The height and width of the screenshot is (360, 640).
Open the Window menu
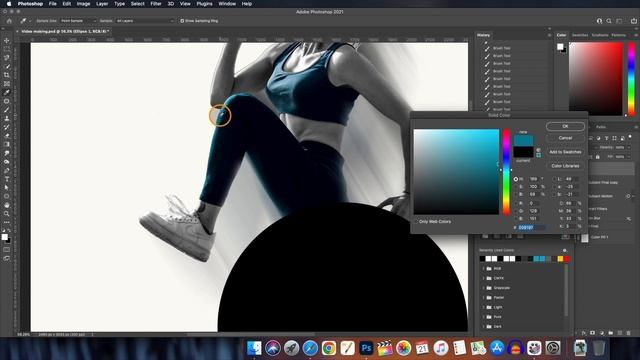coord(227,4)
